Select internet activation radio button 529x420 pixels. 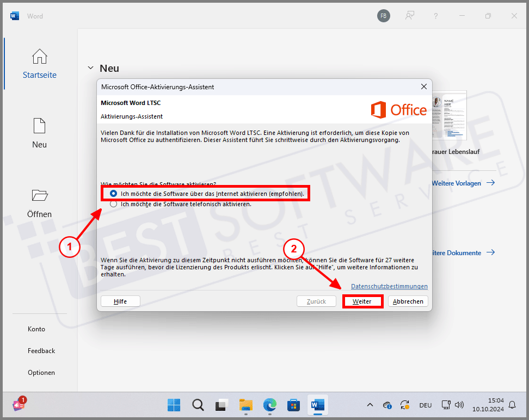click(113, 194)
